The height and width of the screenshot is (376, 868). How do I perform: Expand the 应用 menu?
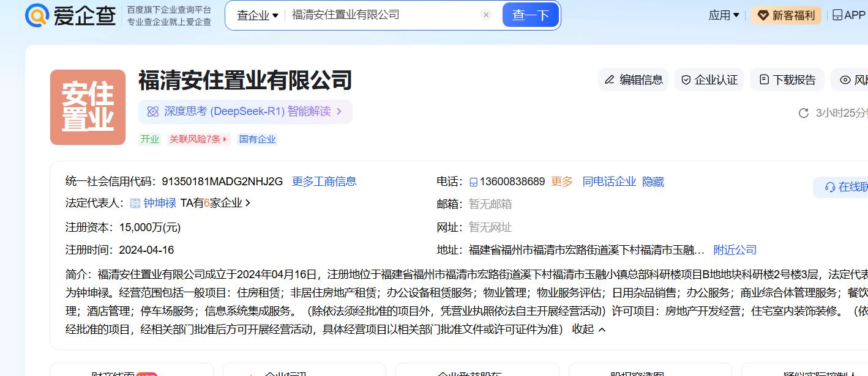(x=724, y=15)
